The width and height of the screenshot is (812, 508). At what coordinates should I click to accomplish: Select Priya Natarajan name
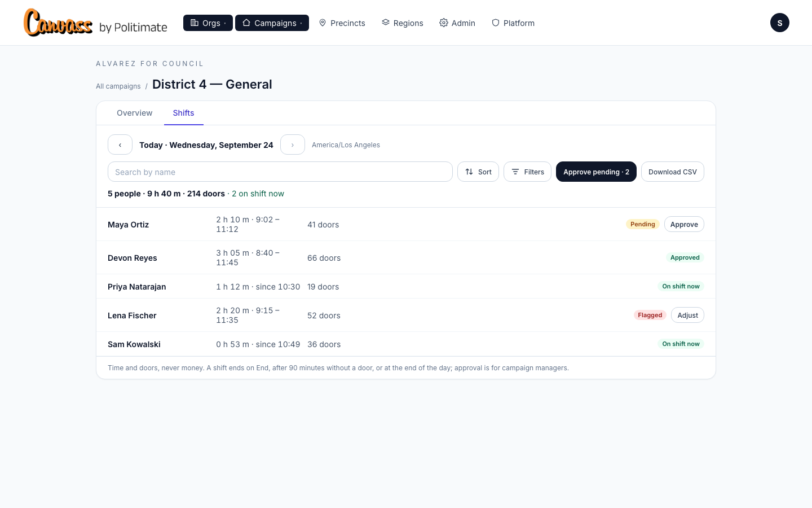(x=137, y=287)
